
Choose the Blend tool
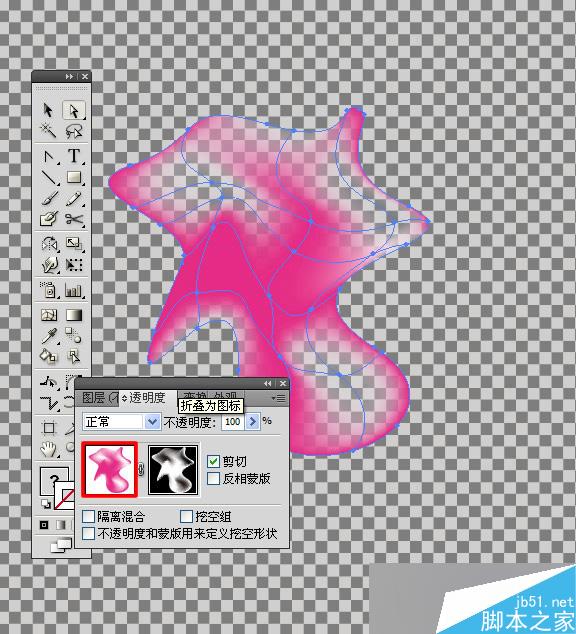73,336
